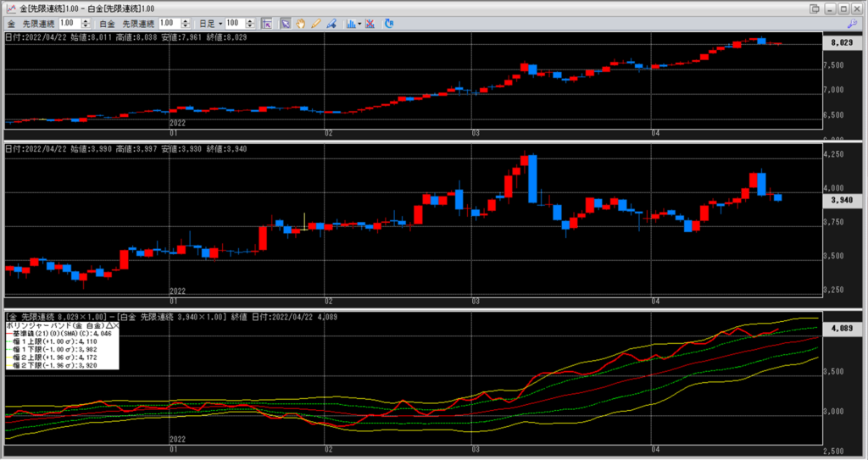Select the pencil drawing tool
The height and width of the screenshot is (460, 868).
pyautogui.click(x=315, y=23)
